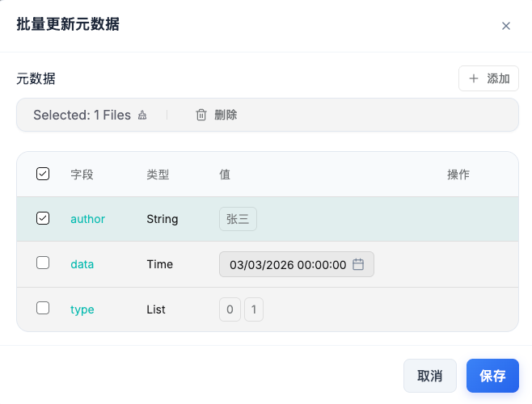The image size is (532, 404).
Task: Check the type row checkbox
Action: tap(43, 308)
